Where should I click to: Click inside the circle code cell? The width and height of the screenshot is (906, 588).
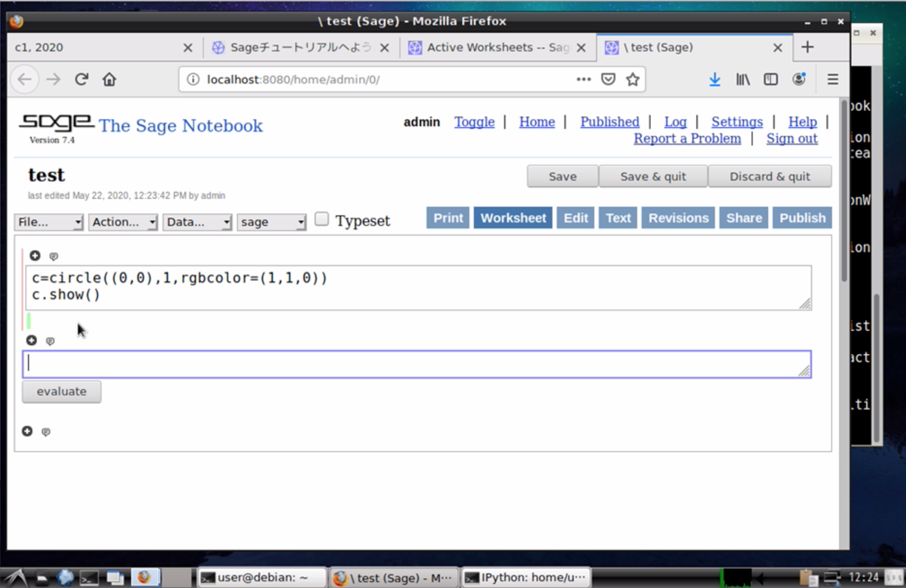point(418,287)
